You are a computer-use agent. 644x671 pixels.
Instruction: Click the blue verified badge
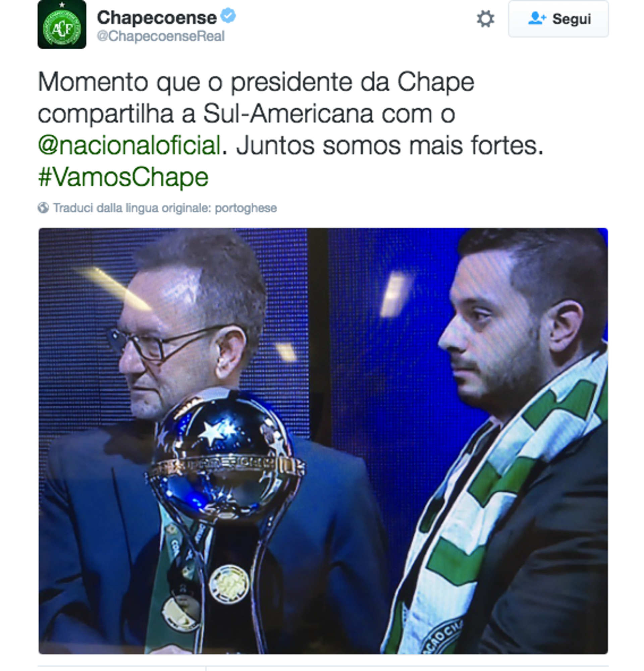tap(228, 16)
